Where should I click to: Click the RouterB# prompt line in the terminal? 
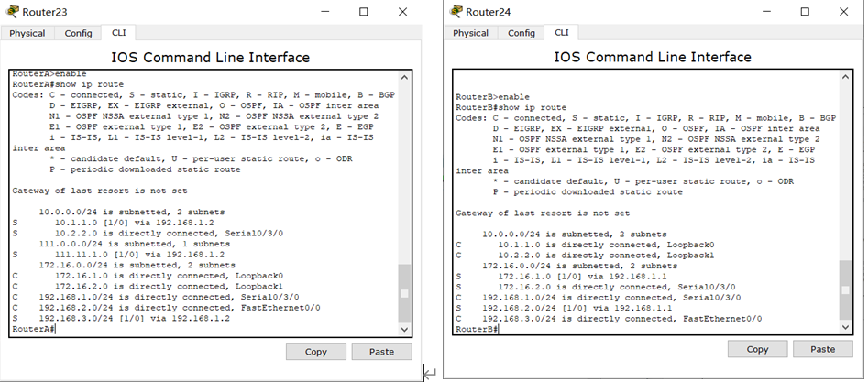pos(645,330)
